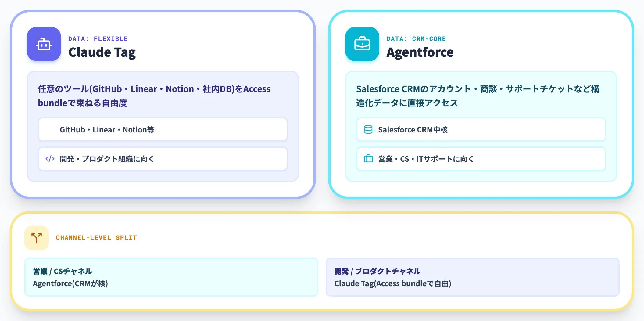
Task: Click the Salesforce CRM中核 row text
Action: [413, 130]
